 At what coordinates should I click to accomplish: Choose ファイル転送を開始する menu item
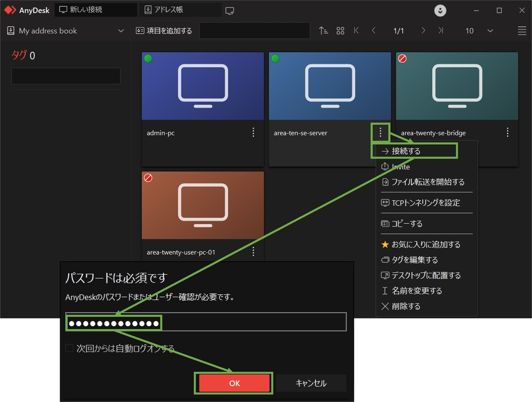(x=426, y=182)
